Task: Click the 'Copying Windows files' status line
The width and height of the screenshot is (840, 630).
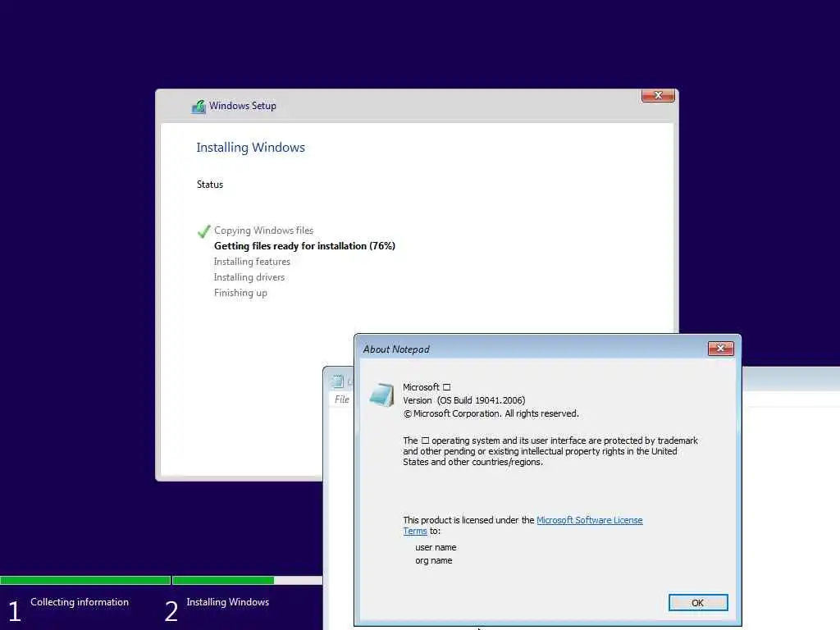Action: pos(263,231)
